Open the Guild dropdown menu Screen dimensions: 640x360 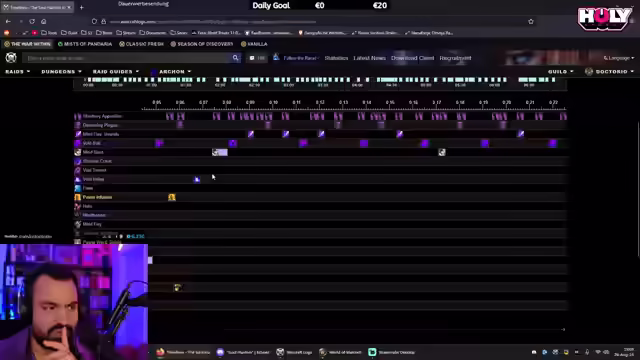click(560, 71)
